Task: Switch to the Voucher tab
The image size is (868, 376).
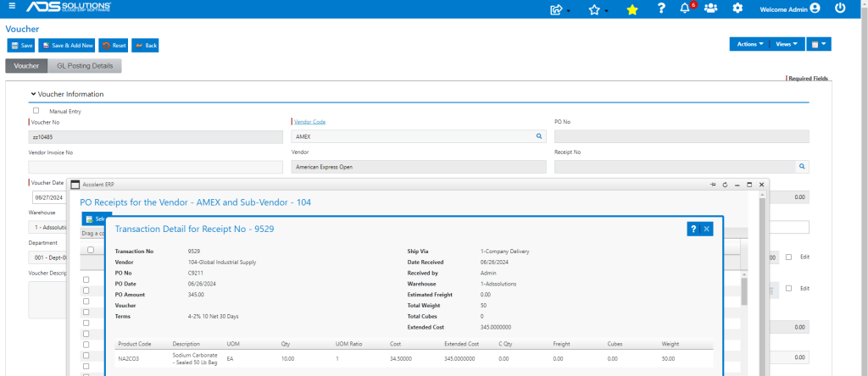Action: 26,66
